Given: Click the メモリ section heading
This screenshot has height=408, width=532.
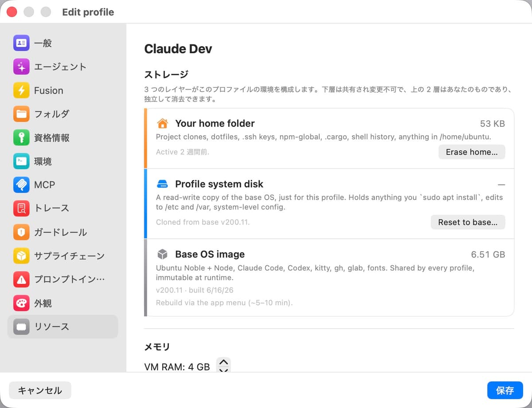Looking at the screenshot, I should tap(157, 347).
